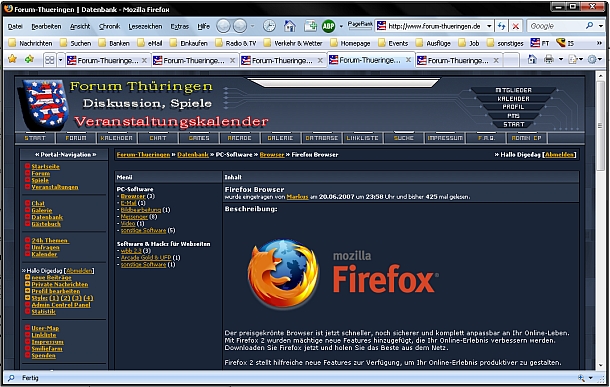610x387 pixels.
Task: Click the red stop loading X icon
Action: click(x=516, y=26)
